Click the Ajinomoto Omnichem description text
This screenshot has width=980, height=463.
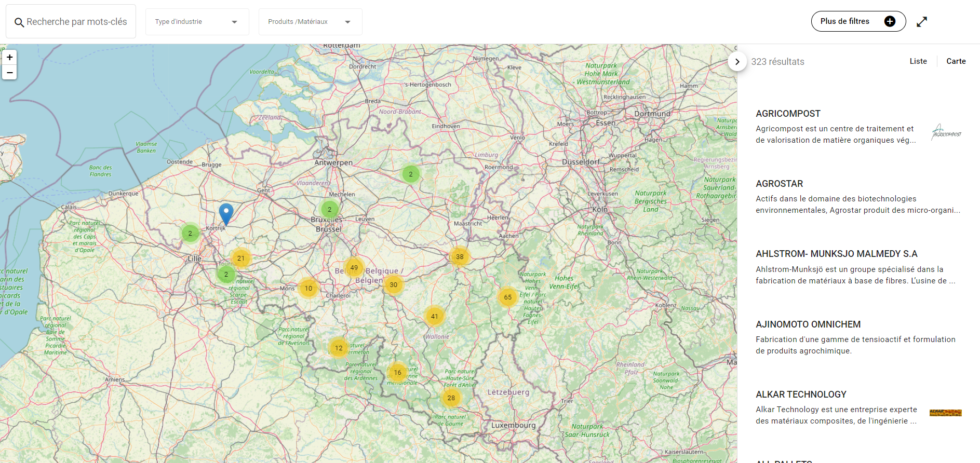(855, 345)
